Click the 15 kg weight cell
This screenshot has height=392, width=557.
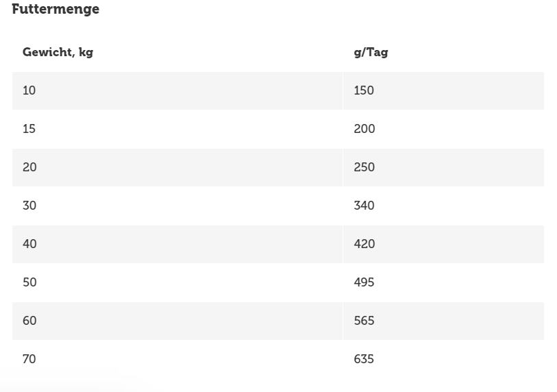click(29, 129)
